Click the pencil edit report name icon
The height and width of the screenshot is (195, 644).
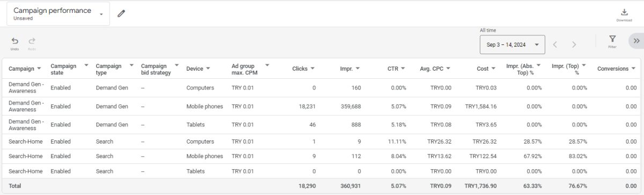point(121,13)
